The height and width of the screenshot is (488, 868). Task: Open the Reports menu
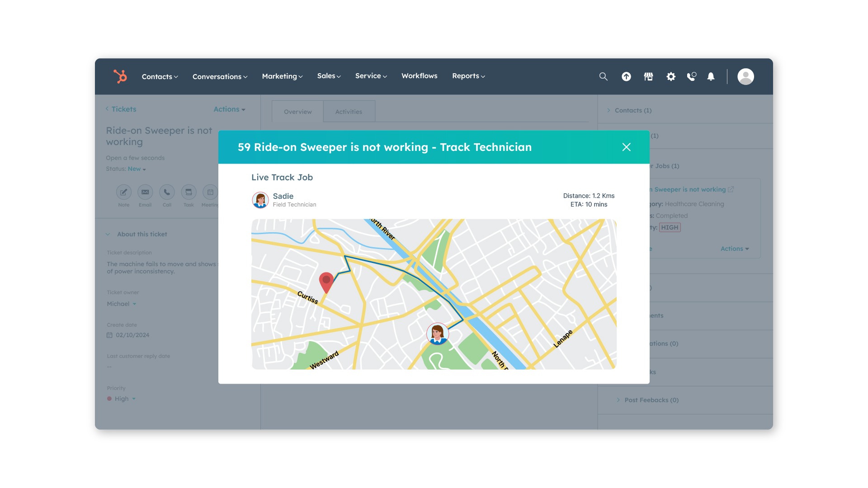click(x=468, y=76)
